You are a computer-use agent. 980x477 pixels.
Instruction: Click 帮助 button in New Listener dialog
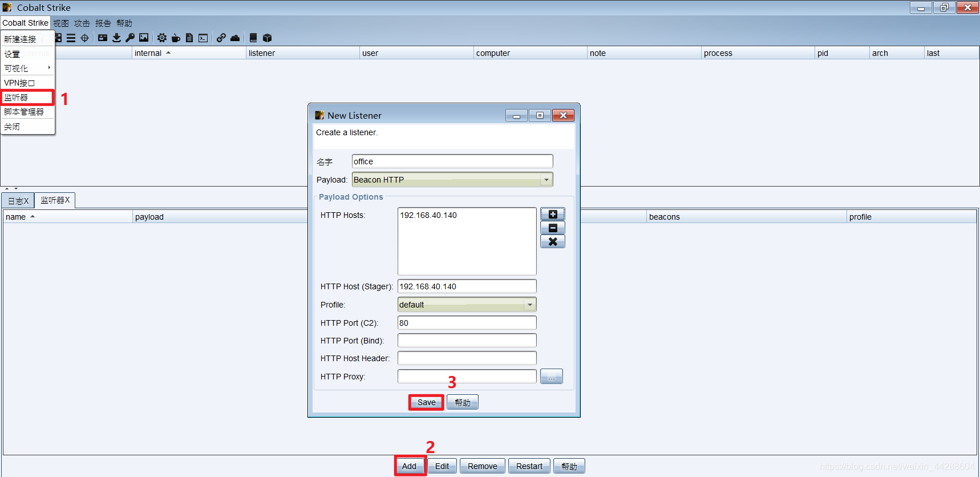pos(463,402)
